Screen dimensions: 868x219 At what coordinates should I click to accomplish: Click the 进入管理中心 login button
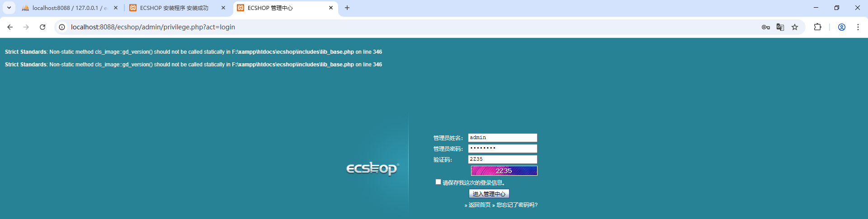(x=489, y=194)
